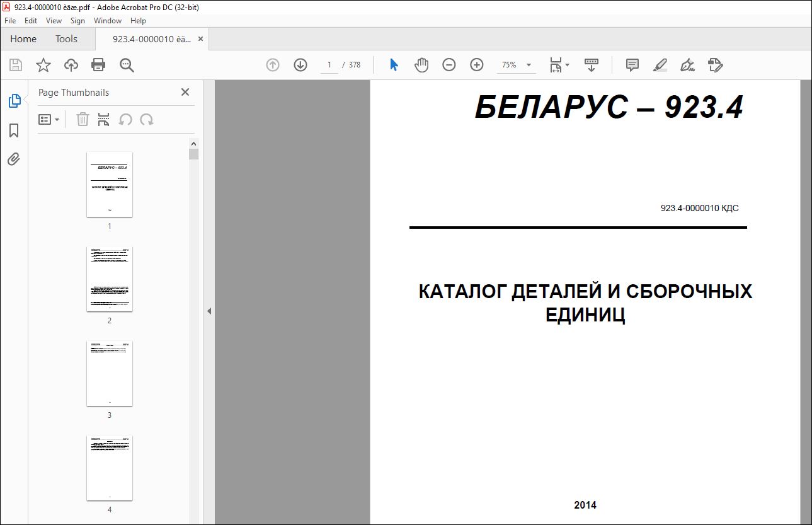
Task: Open the thumbnails Options menu dropdown
Action: point(49,119)
